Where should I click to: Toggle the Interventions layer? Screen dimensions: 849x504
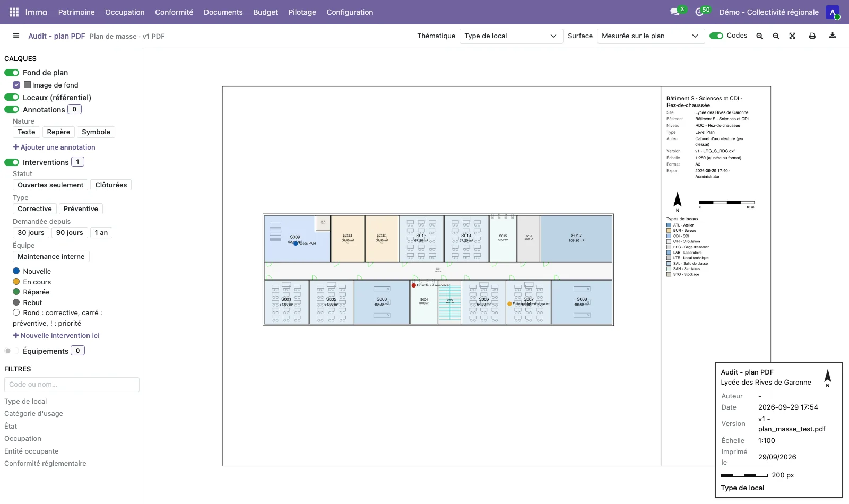(12, 162)
